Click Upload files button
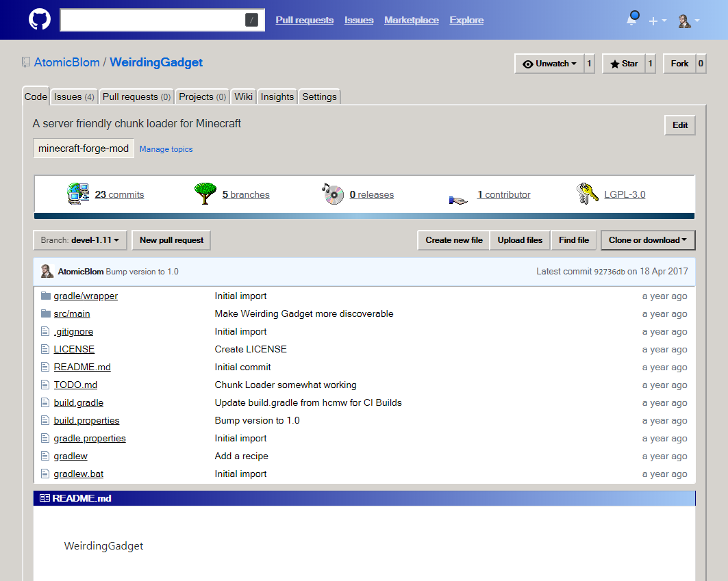The image size is (728, 581). 520,240
